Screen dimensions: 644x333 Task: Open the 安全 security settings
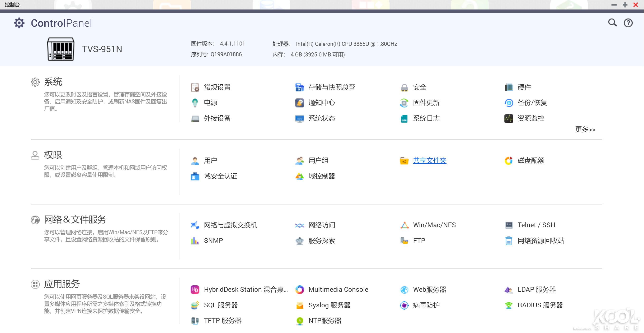419,87
